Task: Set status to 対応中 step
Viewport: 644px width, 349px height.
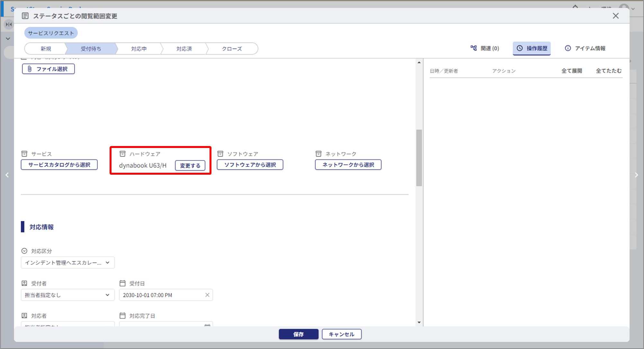Action: click(x=139, y=49)
